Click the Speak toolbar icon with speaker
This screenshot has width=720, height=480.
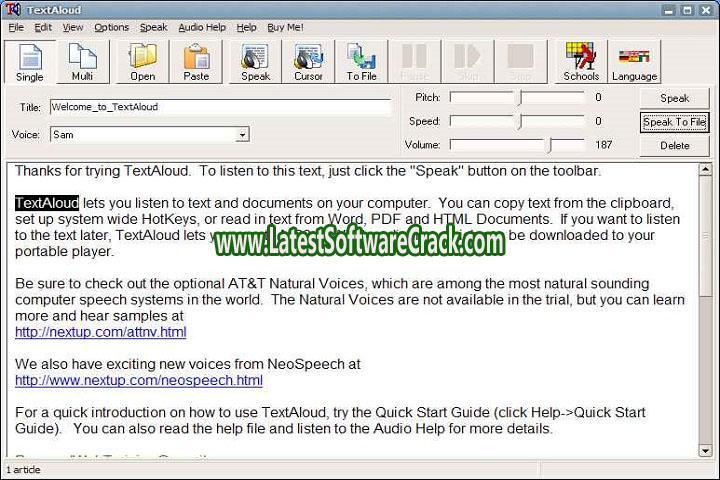[x=255, y=62]
